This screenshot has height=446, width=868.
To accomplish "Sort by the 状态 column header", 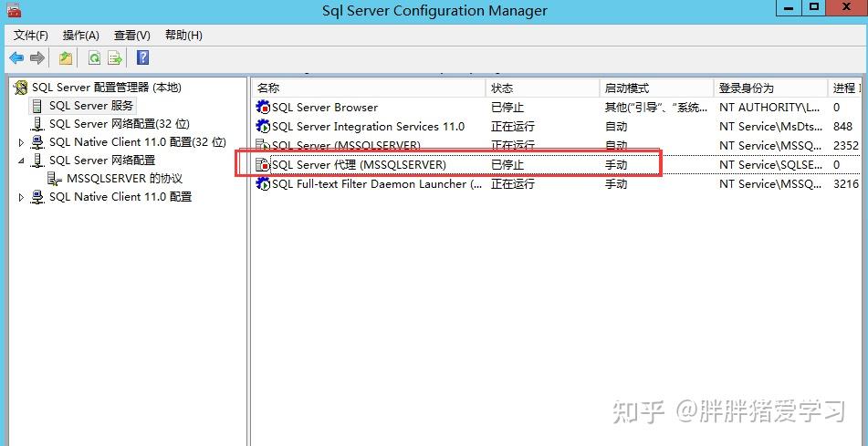I will tap(543, 88).
